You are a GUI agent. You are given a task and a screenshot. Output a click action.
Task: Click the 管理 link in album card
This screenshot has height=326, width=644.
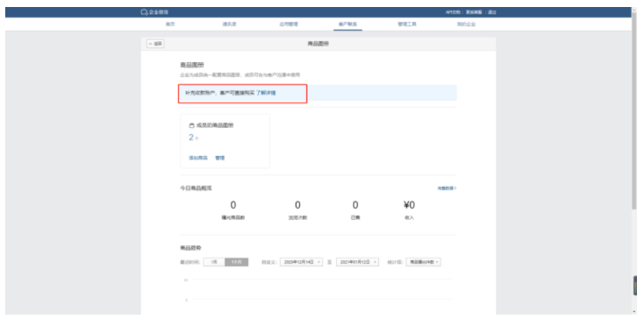[219, 158]
